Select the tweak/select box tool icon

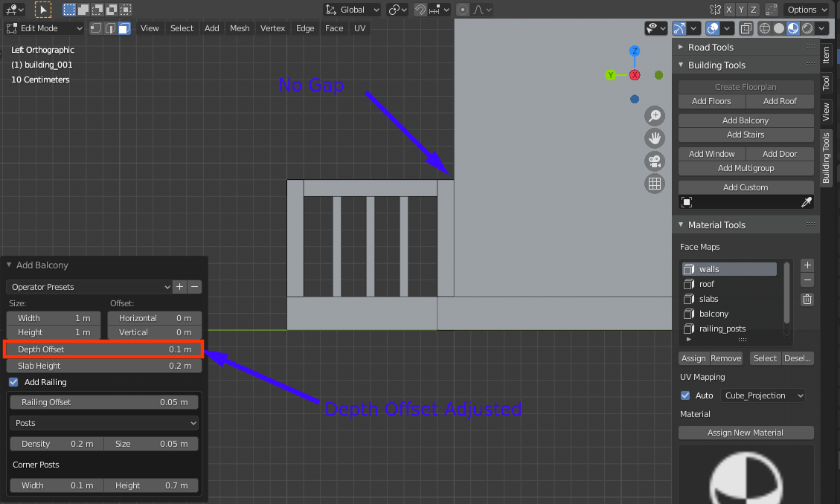[x=43, y=9]
